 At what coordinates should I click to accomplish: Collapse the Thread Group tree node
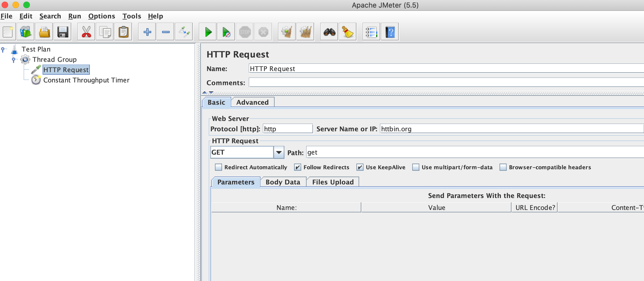coord(14,60)
